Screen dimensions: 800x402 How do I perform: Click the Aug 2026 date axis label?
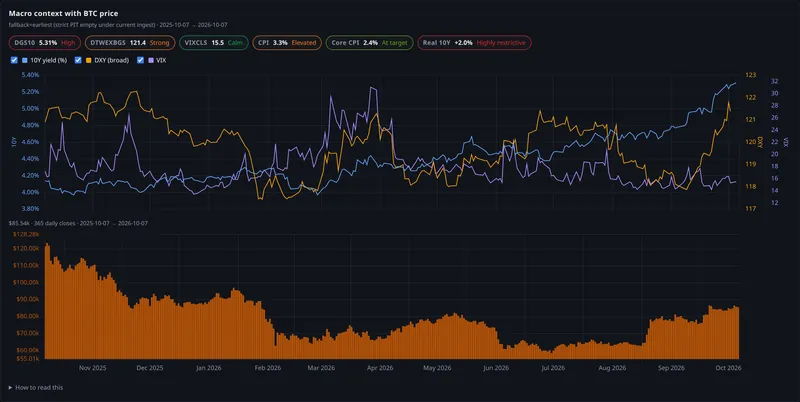(x=612, y=368)
